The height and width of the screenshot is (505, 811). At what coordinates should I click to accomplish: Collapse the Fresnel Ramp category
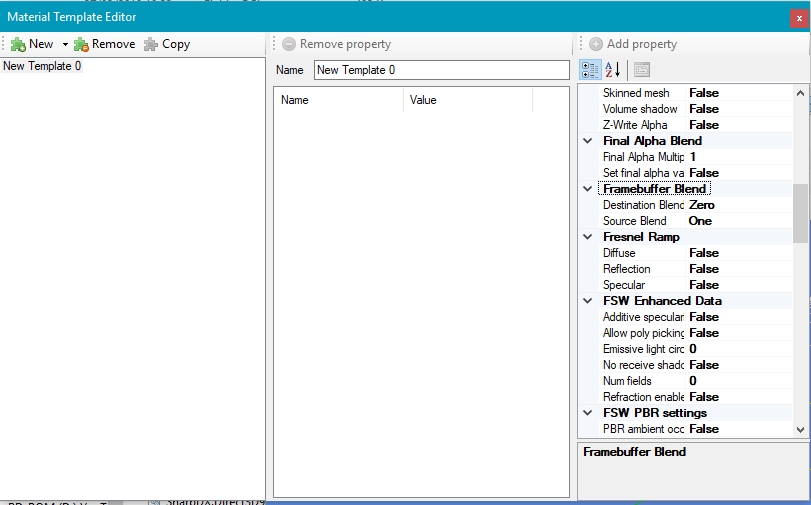tap(587, 237)
